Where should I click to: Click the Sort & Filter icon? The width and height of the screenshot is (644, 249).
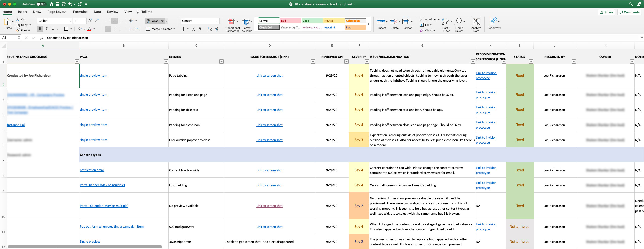[445, 22]
